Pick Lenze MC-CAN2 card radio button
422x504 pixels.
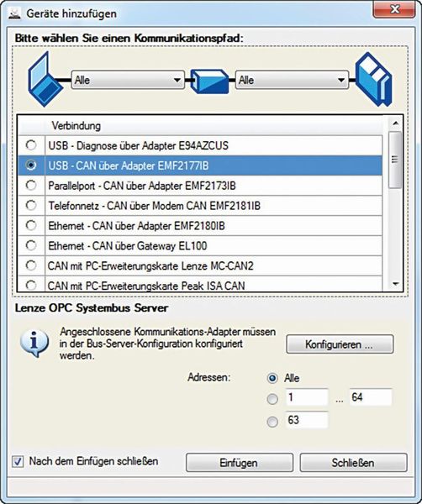pyautogui.click(x=31, y=265)
